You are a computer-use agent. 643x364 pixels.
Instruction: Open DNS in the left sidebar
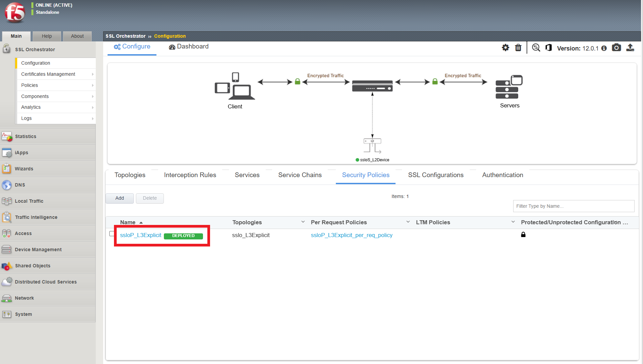pos(48,185)
